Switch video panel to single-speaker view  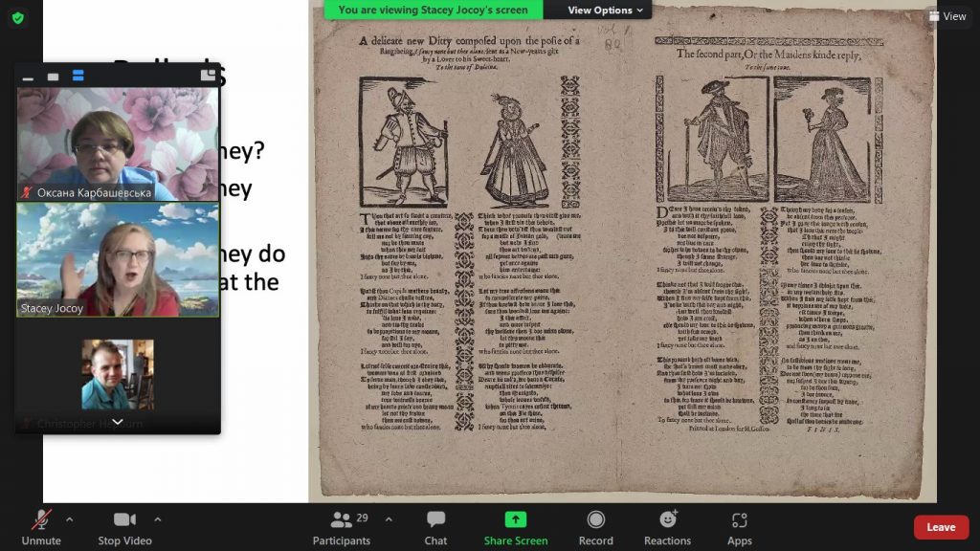(x=54, y=77)
